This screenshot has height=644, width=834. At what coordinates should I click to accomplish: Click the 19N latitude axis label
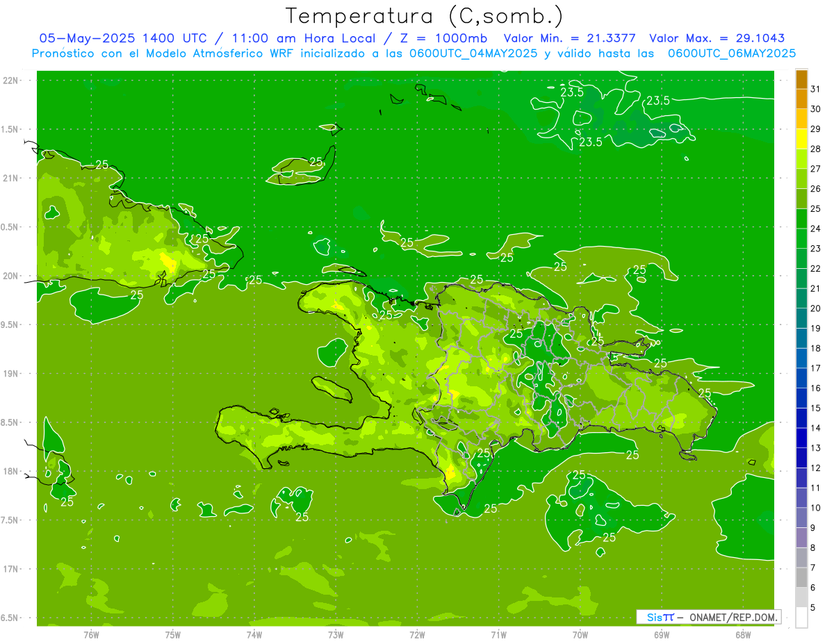pyautogui.click(x=10, y=373)
